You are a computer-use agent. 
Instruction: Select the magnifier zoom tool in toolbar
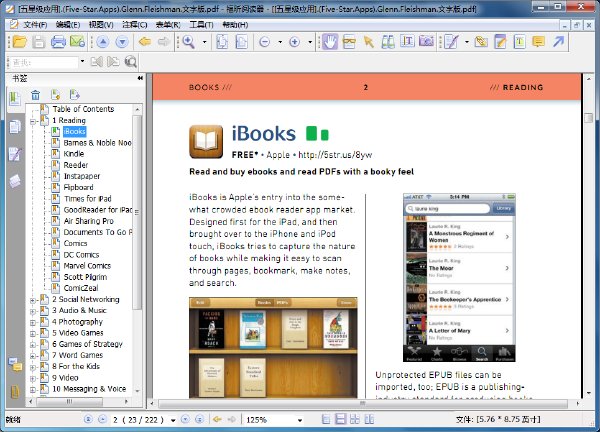[x=188, y=42]
